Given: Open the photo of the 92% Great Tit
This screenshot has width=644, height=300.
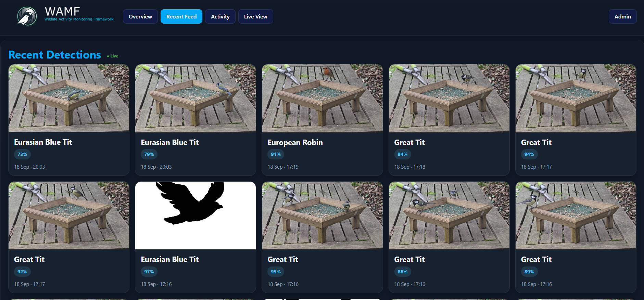Looking at the screenshot, I should tap(69, 216).
